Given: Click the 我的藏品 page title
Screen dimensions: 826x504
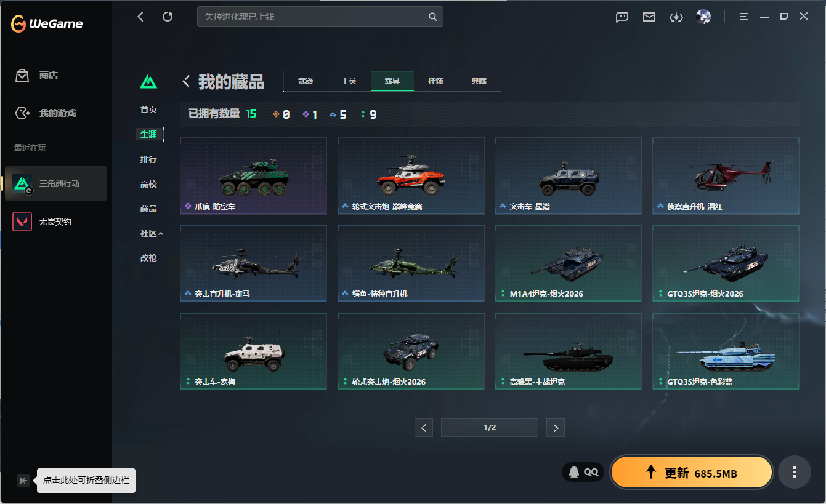Looking at the screenshot, I should (x=231, y=81).
